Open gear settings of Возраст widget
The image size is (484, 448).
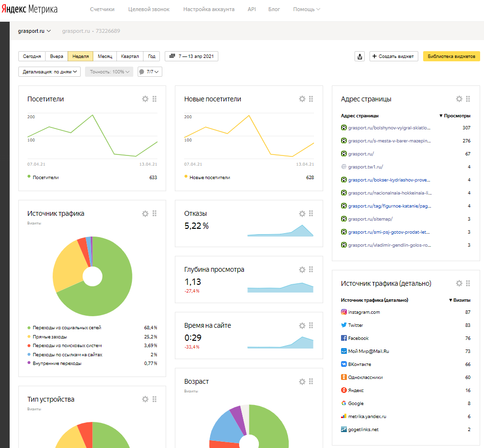(302, 381)
